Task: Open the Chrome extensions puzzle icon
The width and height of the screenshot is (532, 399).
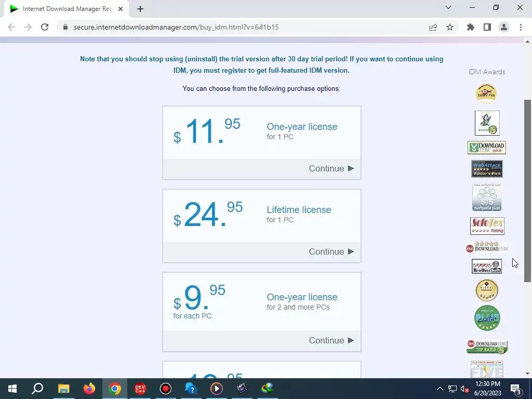Action: point(471,27)
